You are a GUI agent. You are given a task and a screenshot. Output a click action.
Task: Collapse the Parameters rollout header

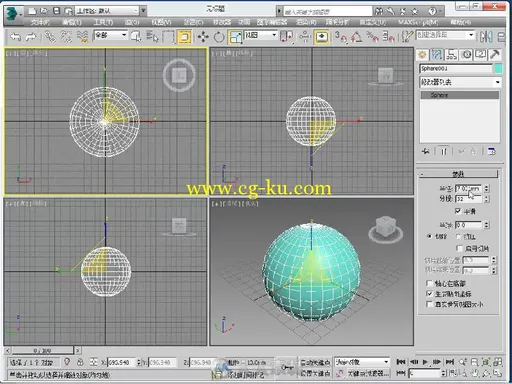458,174
